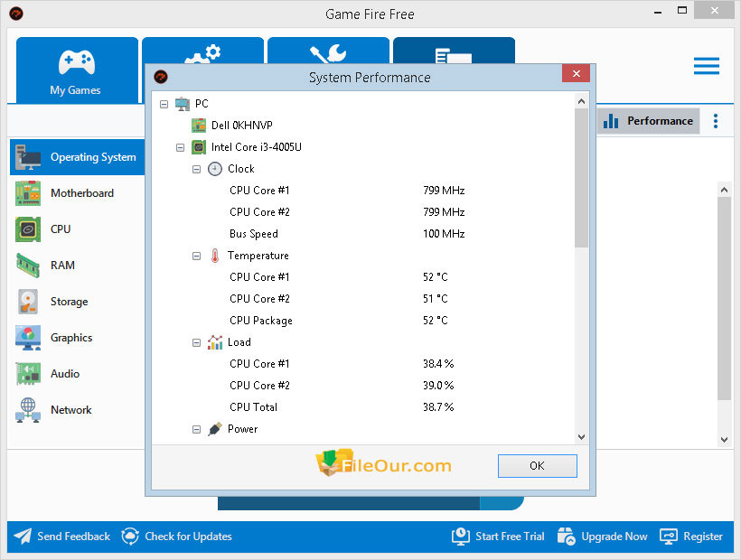
Task: Click OK in System Performance dialog
Action: coord(538,466)
